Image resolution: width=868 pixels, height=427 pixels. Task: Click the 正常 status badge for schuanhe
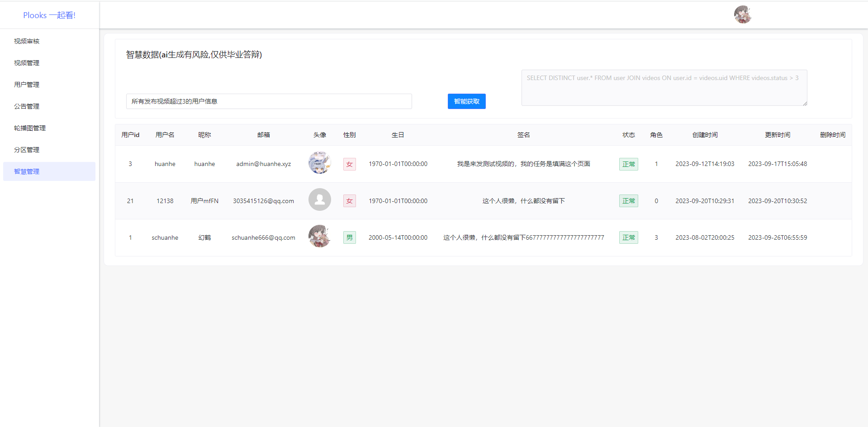[628, 237]
